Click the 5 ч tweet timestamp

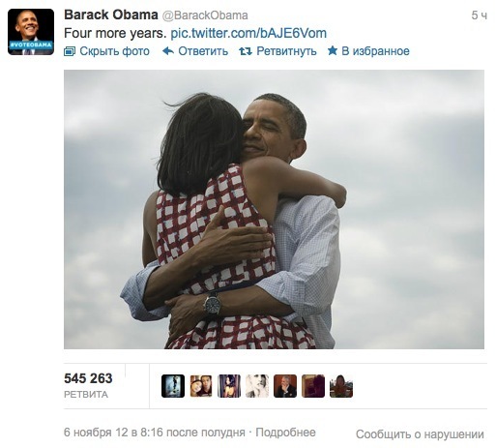click(x=480, y=15)
